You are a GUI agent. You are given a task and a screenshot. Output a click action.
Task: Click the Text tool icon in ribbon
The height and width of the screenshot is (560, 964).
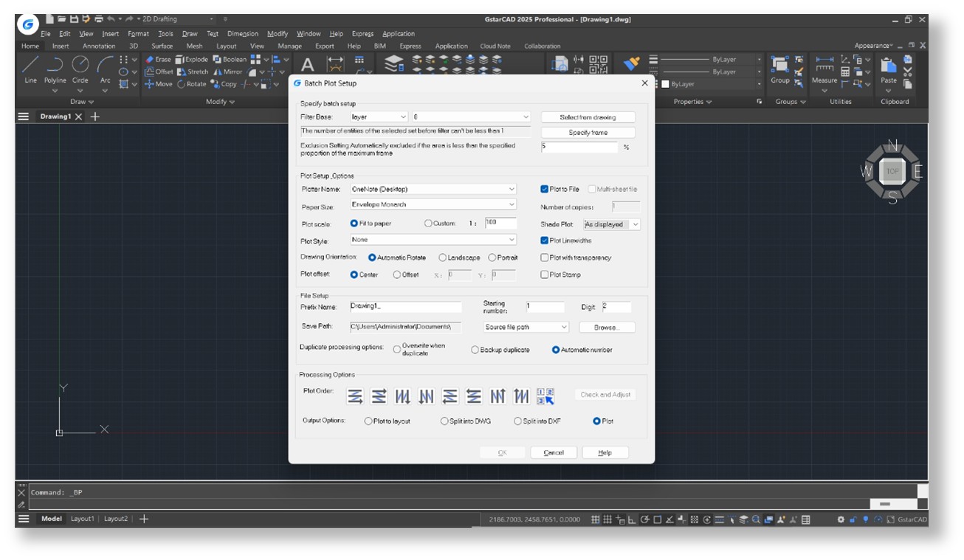[308, 65]
